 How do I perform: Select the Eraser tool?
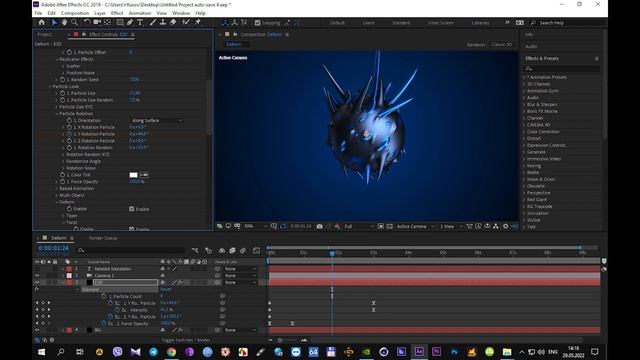pos(173,22)
